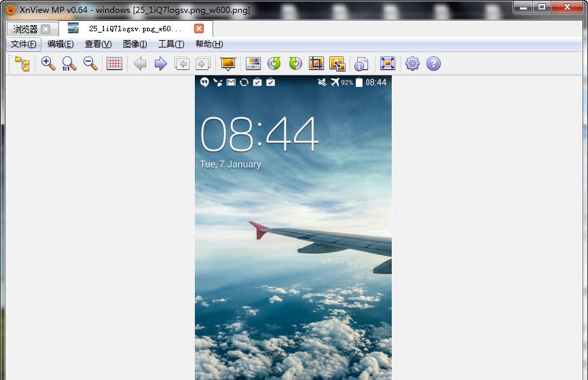Click the zoom in magnifier
The width and height of the screenshot is (588, 380).
click(48, 64)
